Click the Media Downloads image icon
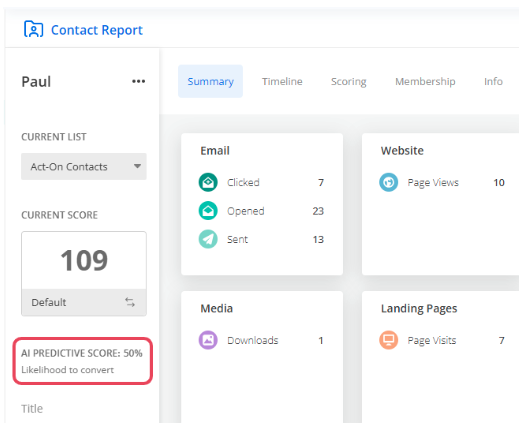Image resolution: width=519 pixels, height=423 pixels. point(208,340)
